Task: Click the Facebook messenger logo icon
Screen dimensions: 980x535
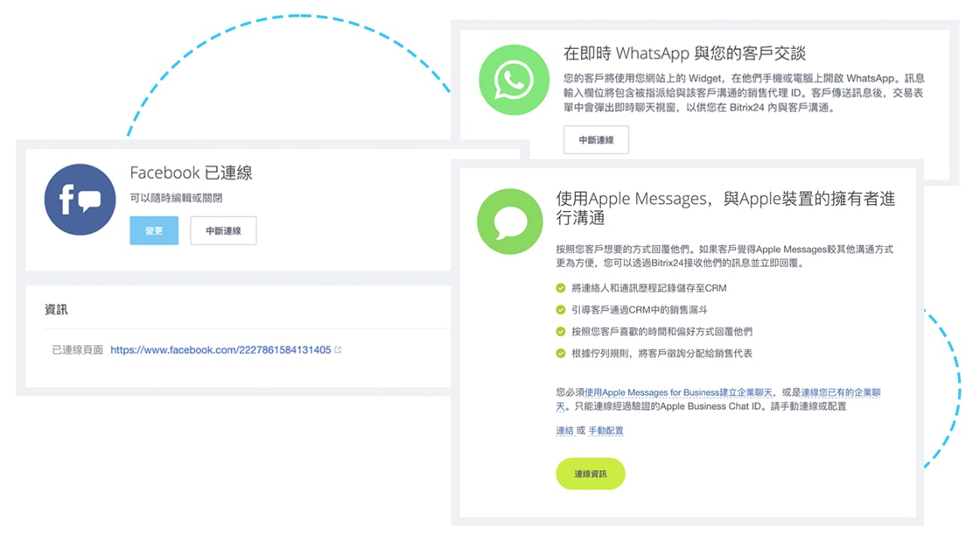Action: pos(80,200)
